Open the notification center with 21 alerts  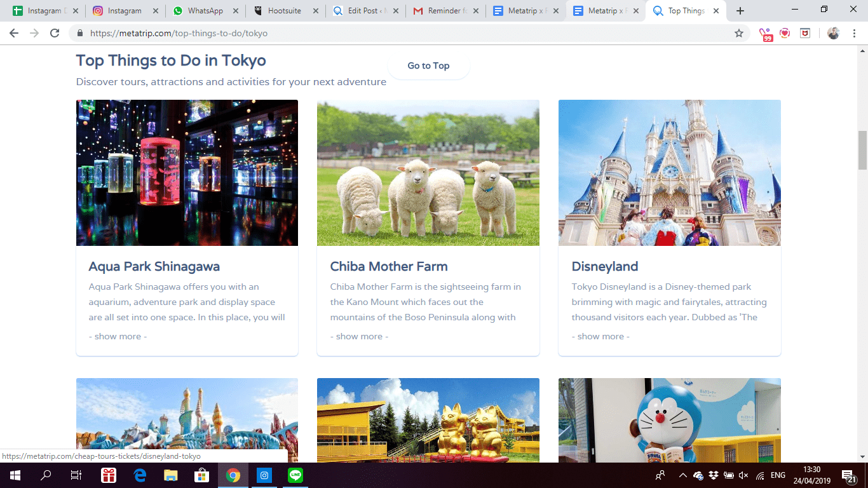[849, 476]
